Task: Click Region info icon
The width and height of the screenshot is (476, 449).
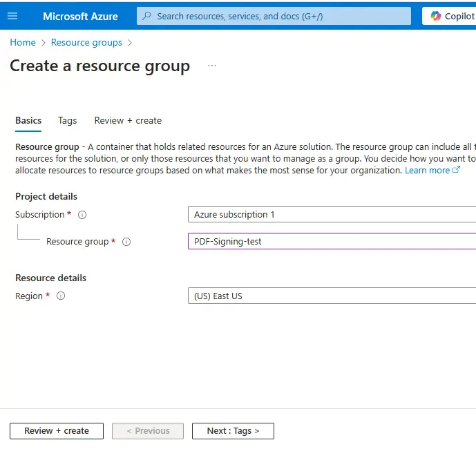Action: point(61,296)
